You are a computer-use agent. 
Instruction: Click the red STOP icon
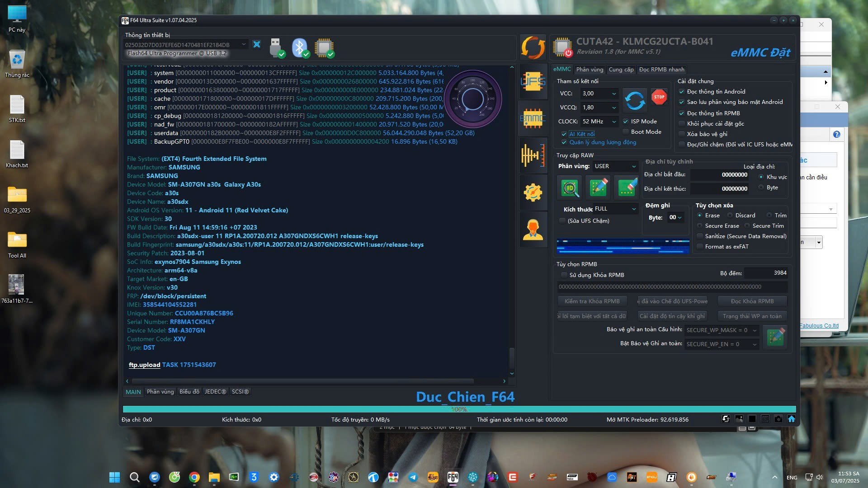[x=659, y=97]
